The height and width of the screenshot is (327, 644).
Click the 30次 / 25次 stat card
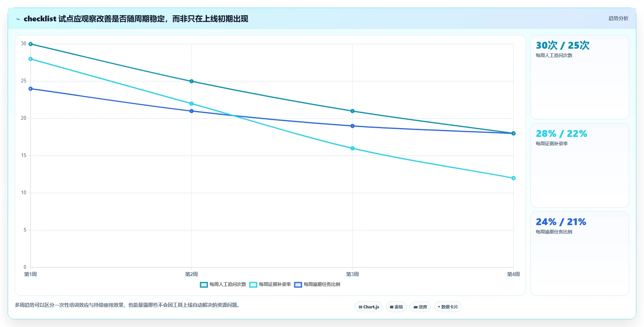pyautogui.click(x=580, y=77)
